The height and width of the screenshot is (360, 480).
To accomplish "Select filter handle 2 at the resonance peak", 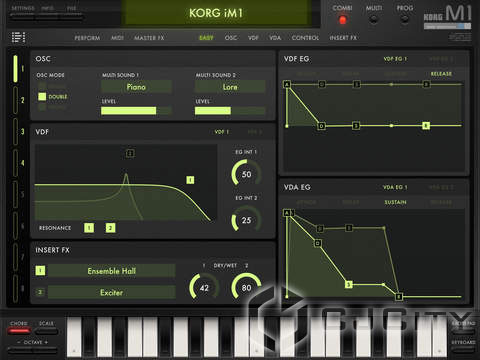I will coord(130,153).
